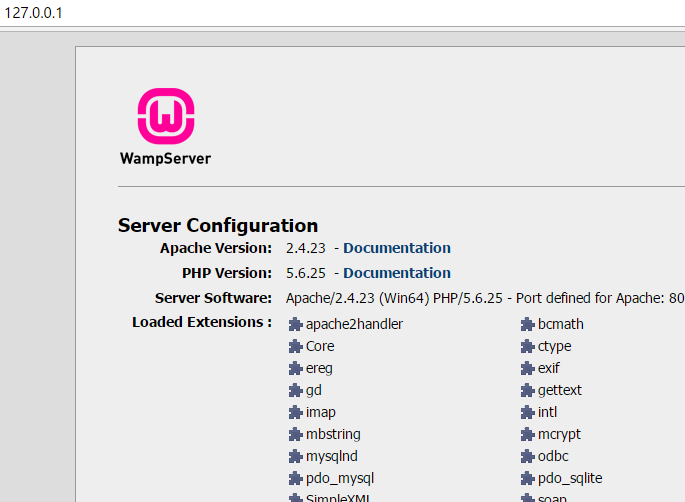The image size is (685, 502).
Task: Click the puzzle icon beside gd
Action: click(295, 390)
